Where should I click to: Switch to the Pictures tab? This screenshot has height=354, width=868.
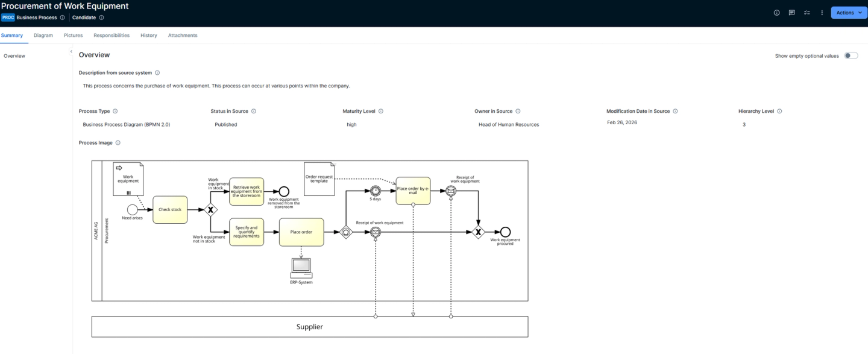[x=73, y=35]
